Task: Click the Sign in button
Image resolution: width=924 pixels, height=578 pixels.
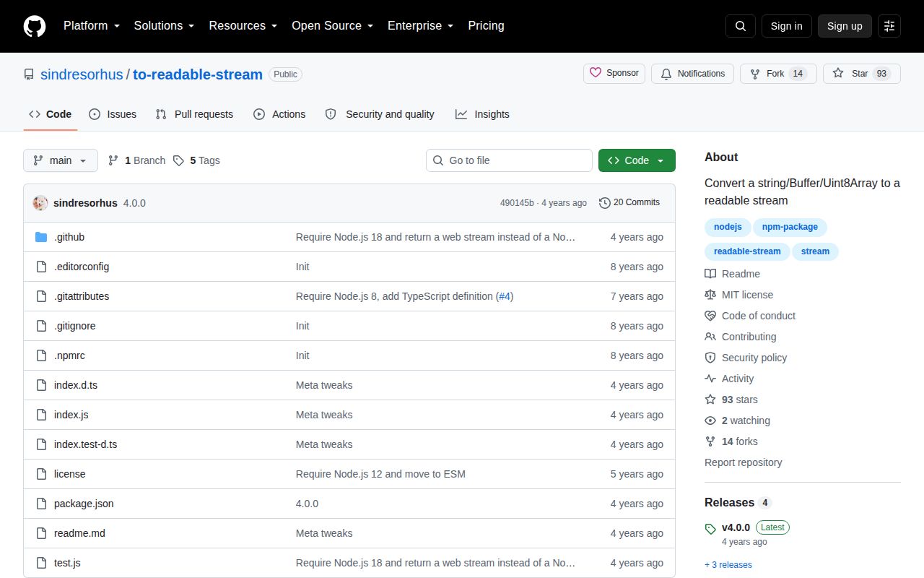Action: click(787, 26)
